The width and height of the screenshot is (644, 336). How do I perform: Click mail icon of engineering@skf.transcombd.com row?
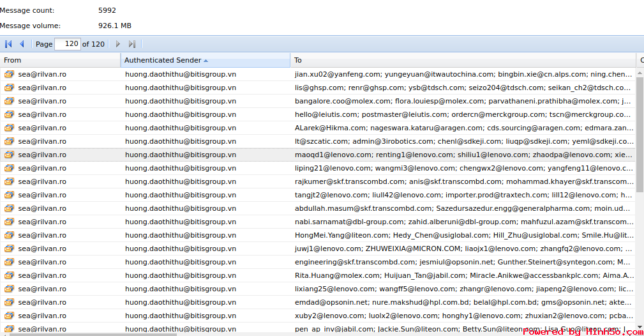(x=9, y=262)
